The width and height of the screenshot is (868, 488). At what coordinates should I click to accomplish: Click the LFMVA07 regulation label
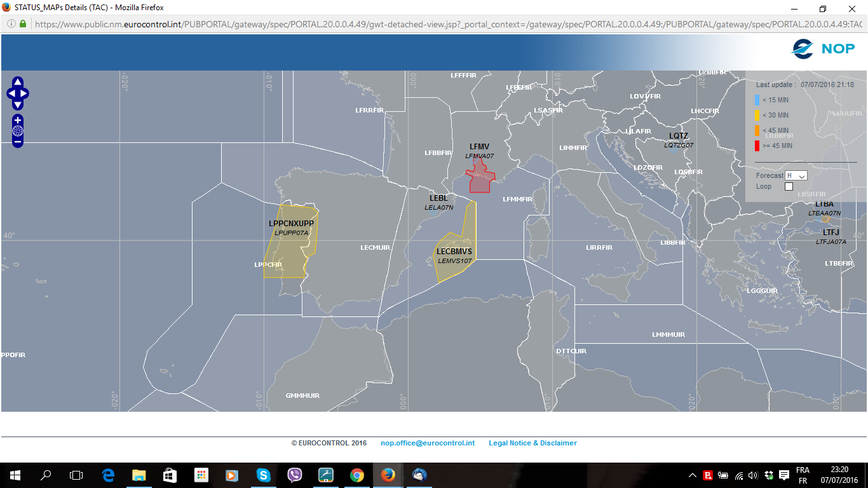point(479,156)
